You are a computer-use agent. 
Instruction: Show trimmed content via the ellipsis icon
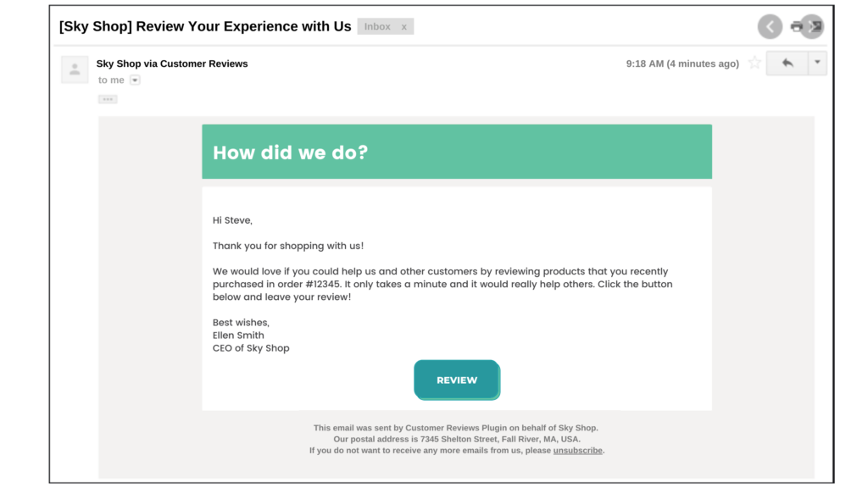(107, 98)
